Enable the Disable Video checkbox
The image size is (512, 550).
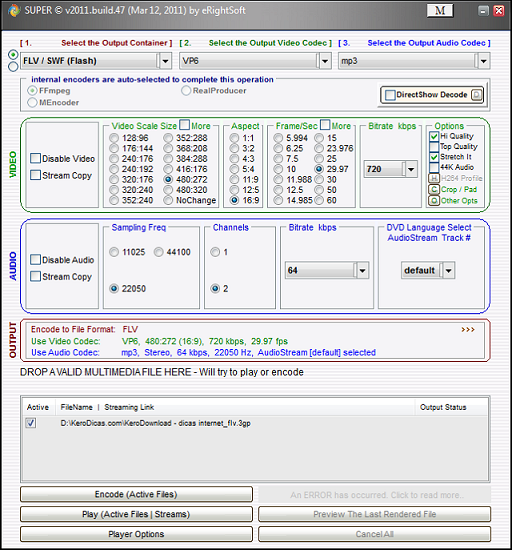pos(35,158)
